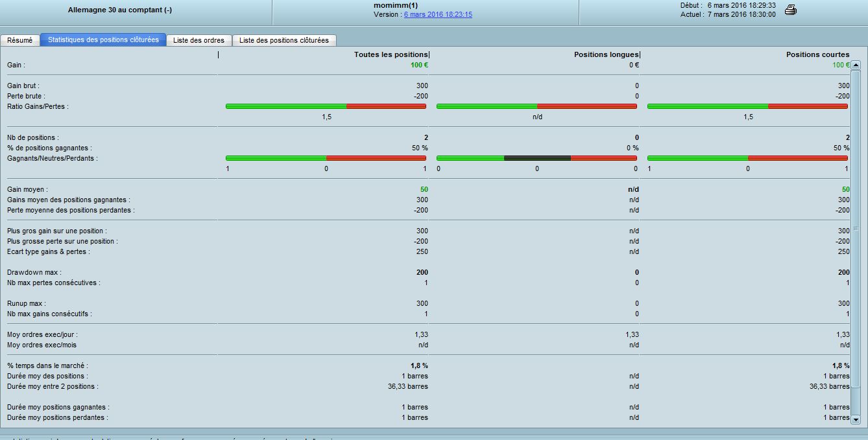The image size is (868, 440).
Task: Click red part of Ratio Gains/Pertes bar, Positions courtes
Action: tap(808, 106)
